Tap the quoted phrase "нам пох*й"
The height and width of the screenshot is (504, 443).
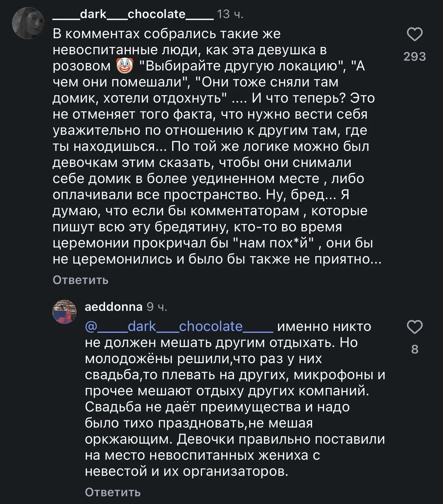(272, 243)
